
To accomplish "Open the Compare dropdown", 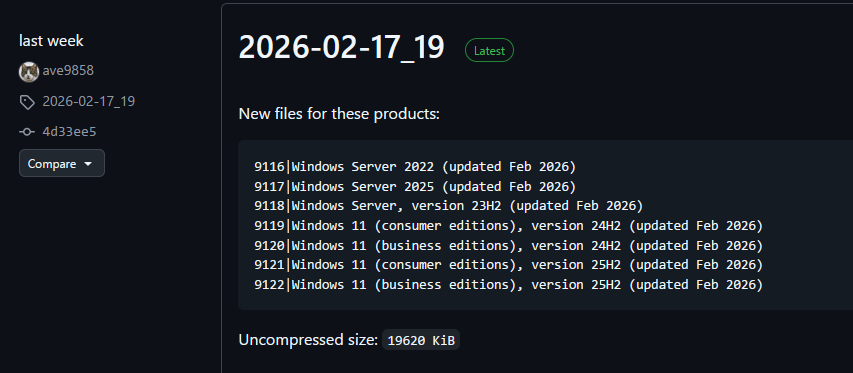I will pyautogui.click(x=62, y=163).
